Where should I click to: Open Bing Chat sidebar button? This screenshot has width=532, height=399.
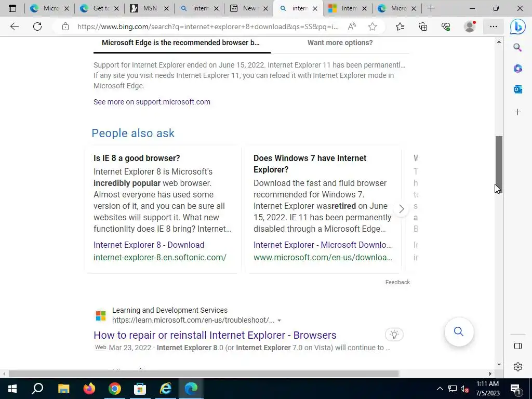pyautogui.click(x=518, y=26)
